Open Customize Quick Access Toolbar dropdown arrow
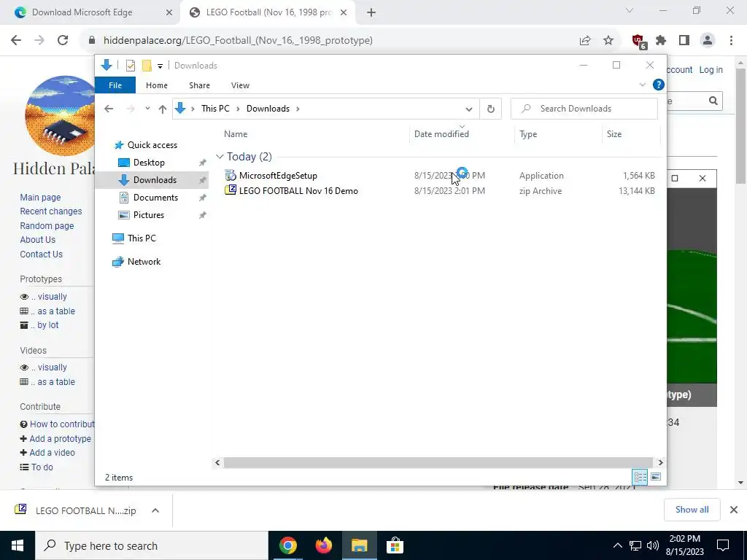The height and width of the screenshot is (560, 747). click(160, 66)
